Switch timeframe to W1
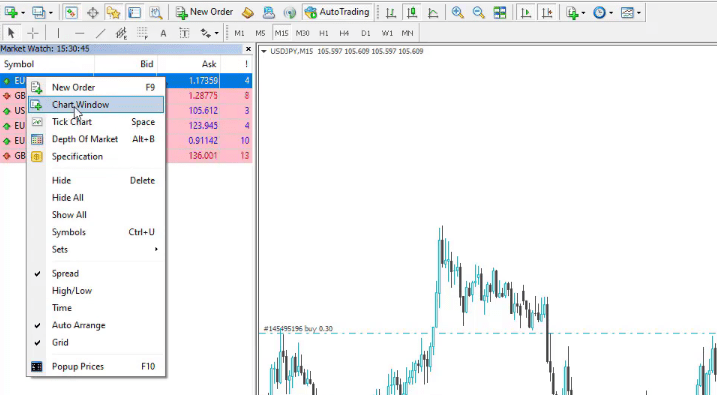 coord(387,33)
